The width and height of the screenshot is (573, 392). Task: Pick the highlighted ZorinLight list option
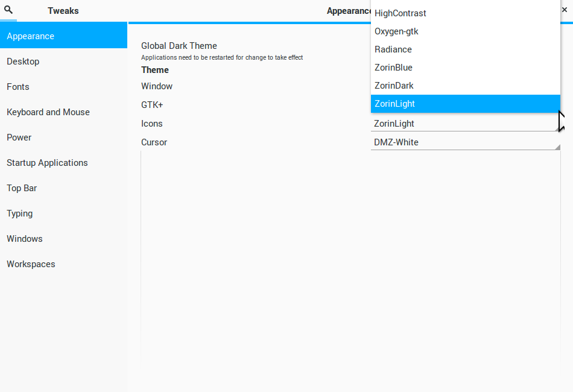pos(466,104)
